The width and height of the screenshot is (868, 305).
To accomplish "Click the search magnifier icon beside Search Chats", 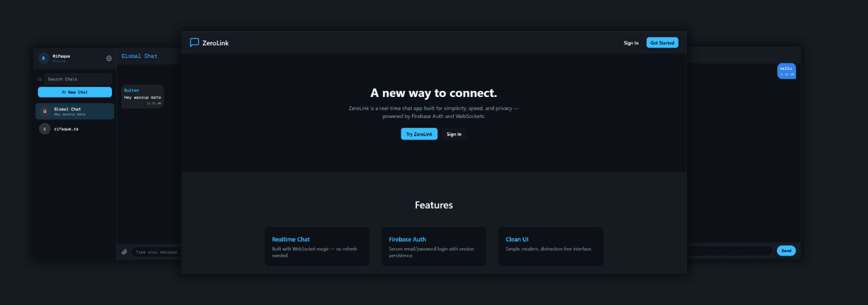I will coord(40,79).
